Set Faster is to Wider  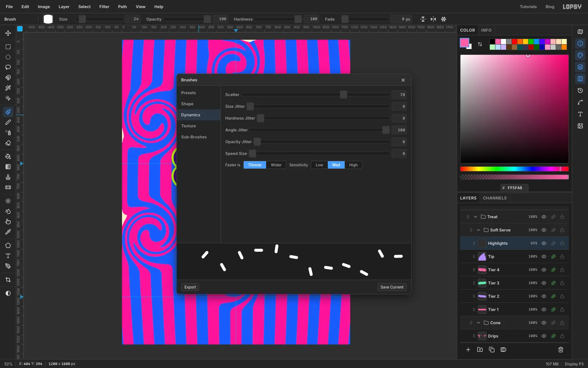276,165
